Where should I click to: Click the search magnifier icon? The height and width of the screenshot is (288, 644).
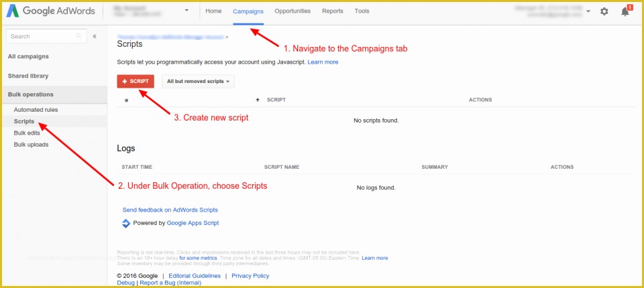[79, 36]
